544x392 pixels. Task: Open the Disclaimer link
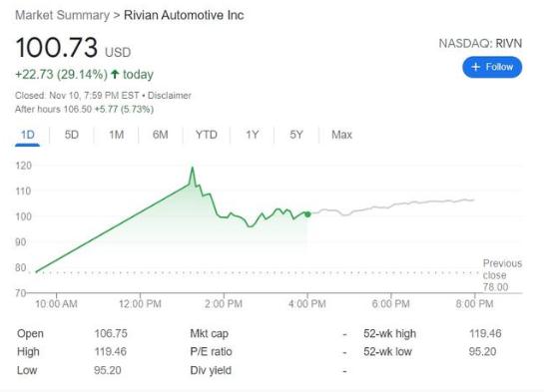click(x=170, y=96)
